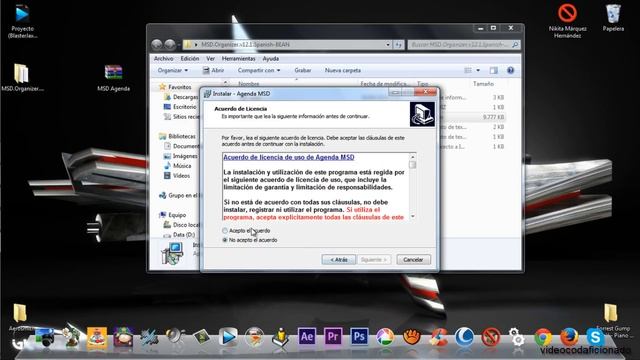
Task: Expand the Explorer address bar history dropdown
Action: pyautogui.click(x=388, y=44)
